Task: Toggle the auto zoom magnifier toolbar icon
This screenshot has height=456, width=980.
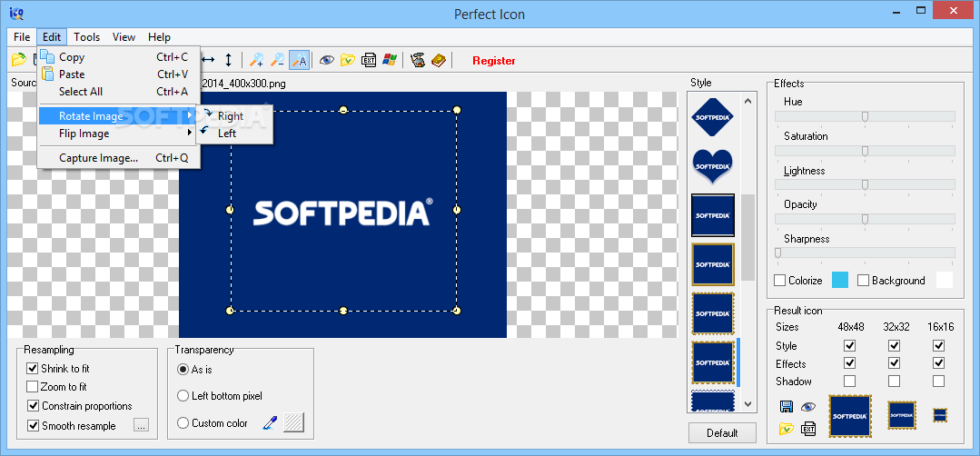Action: [300, 60]
